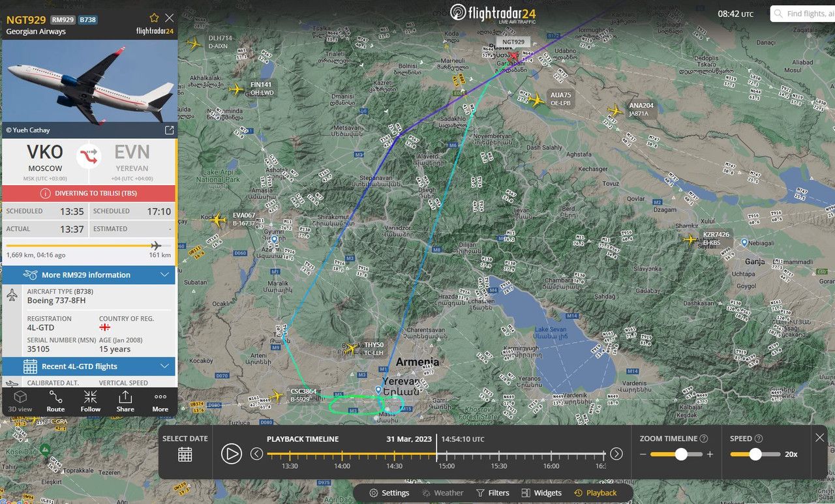Screen dimensions: 835x504
Task: Select aircraft EVA067 on the map
Action: (219, 220)
